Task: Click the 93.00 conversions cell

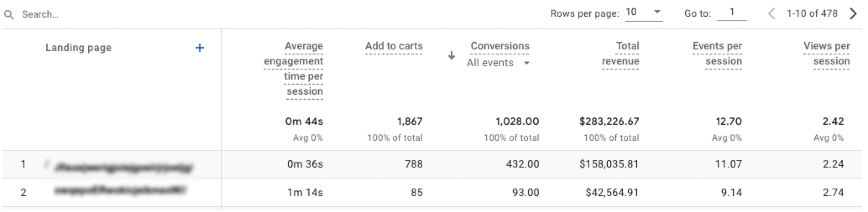Action: [526, 193]
